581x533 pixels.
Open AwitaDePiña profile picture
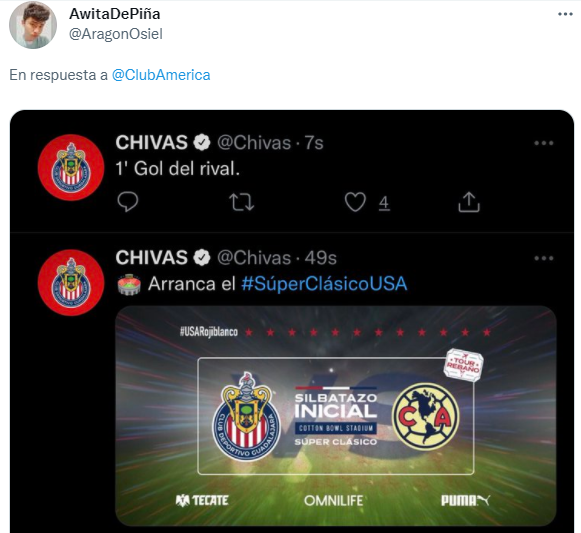coord(33,25)
